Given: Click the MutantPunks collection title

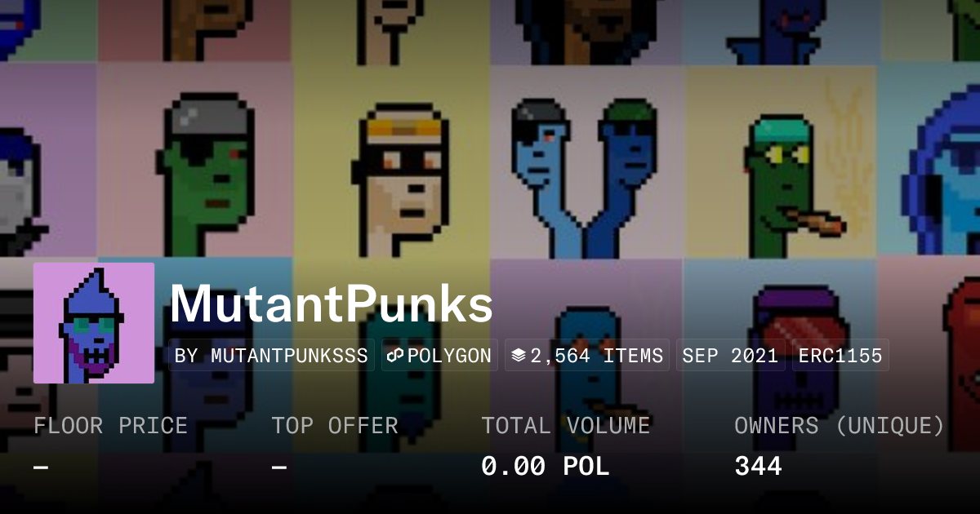Looking at the screenshot, I should [332, 304].
